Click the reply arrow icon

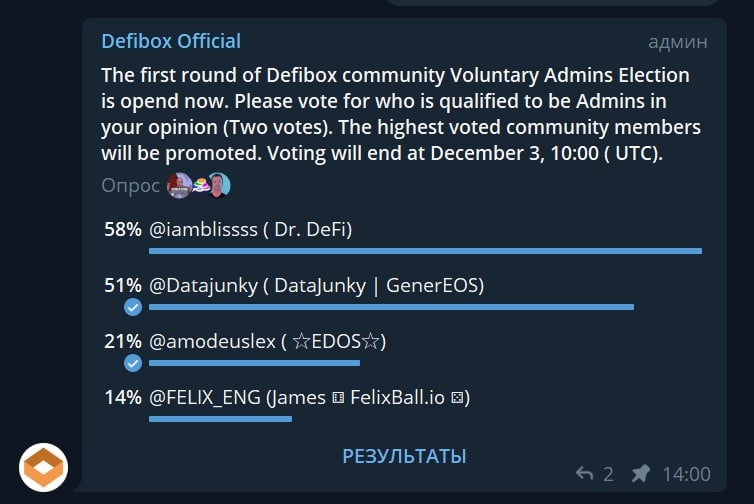point(585,474)
